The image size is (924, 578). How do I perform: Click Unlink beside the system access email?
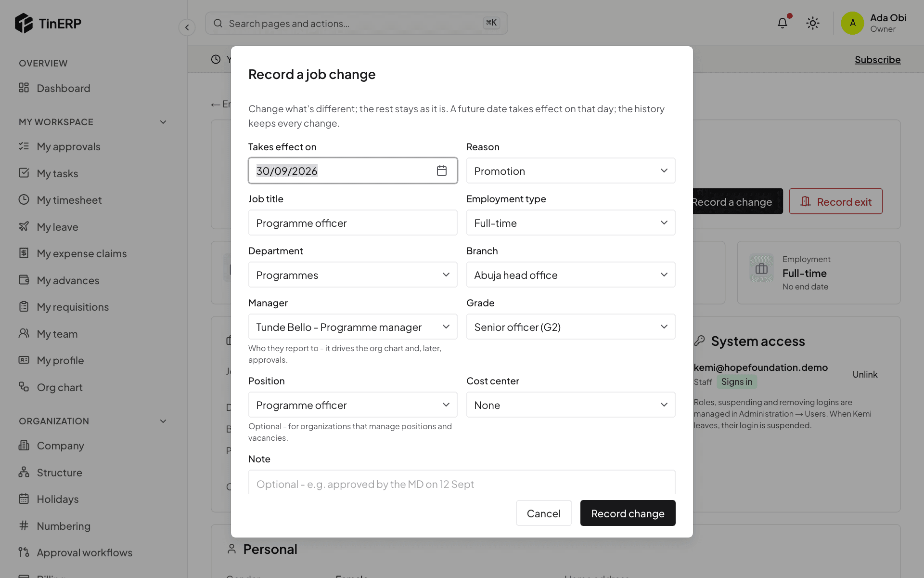point(865,374)
